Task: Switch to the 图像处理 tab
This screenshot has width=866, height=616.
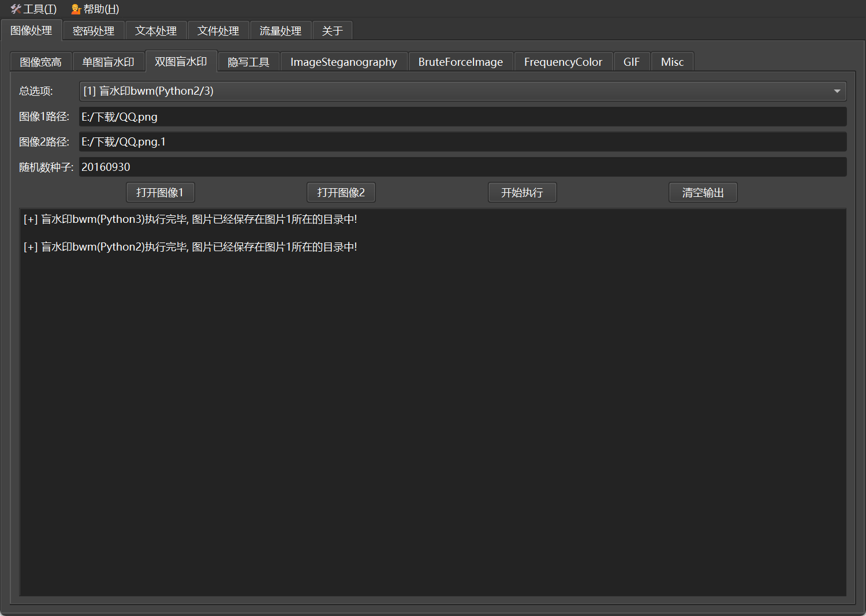Action: click(31, 30)
